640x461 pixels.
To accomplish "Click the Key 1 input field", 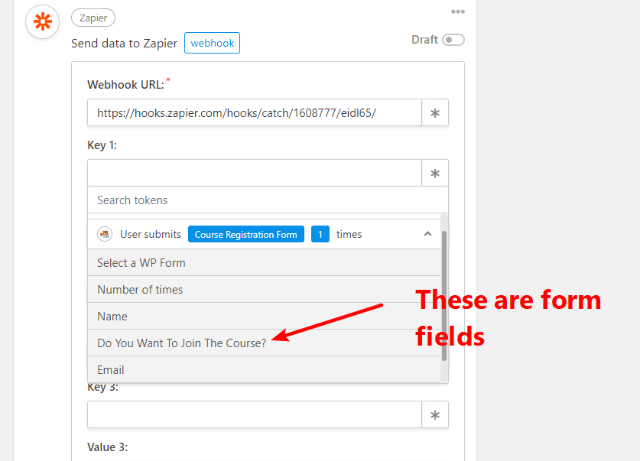I will (x=254, y=173).
